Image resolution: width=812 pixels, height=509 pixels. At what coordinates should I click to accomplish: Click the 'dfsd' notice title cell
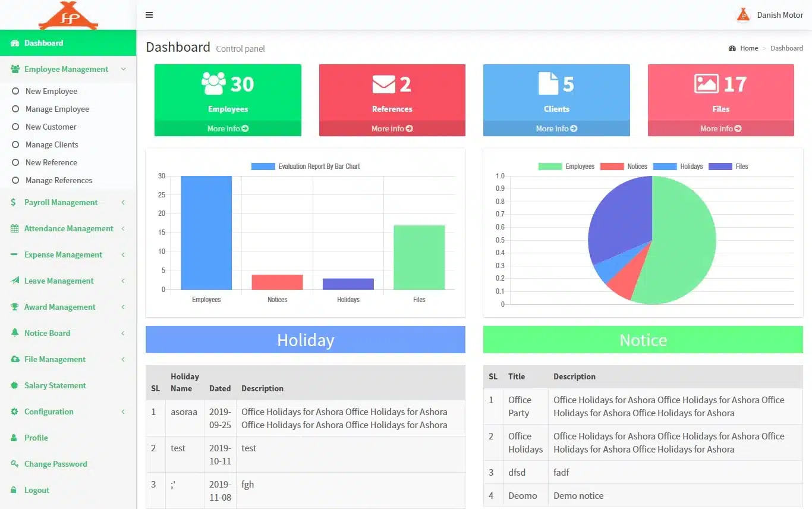click(525, 472)
